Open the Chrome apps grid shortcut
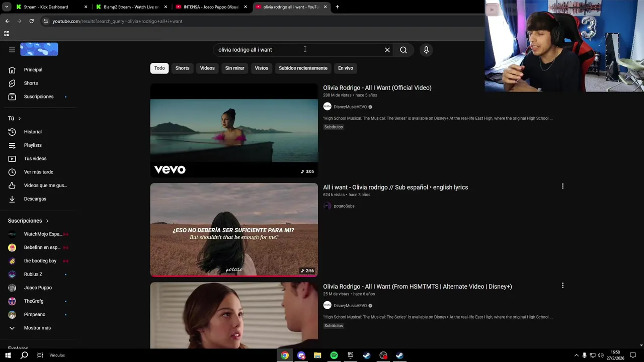Screen dimensions: 644x362 pos(7,34)
